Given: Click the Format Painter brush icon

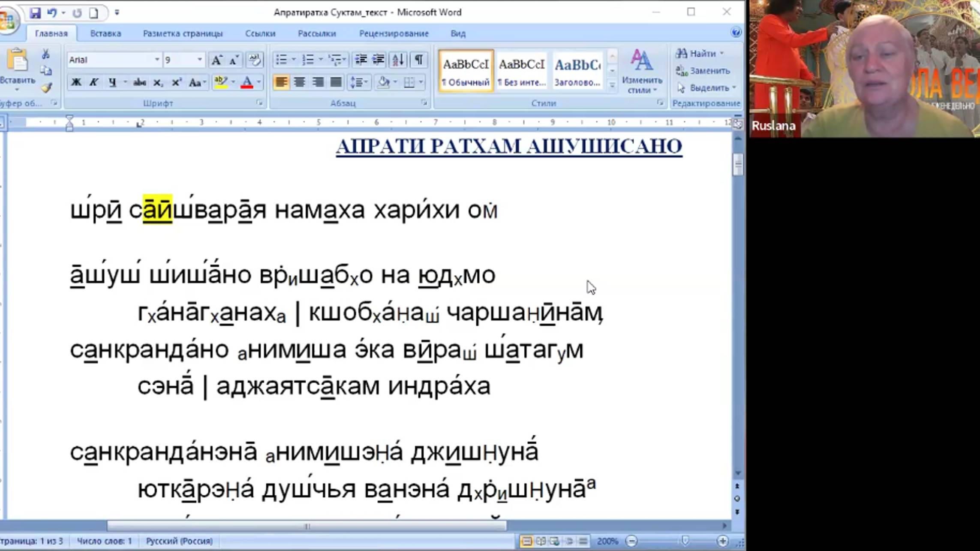Looking at the screenshot, I should click(46, 88).
